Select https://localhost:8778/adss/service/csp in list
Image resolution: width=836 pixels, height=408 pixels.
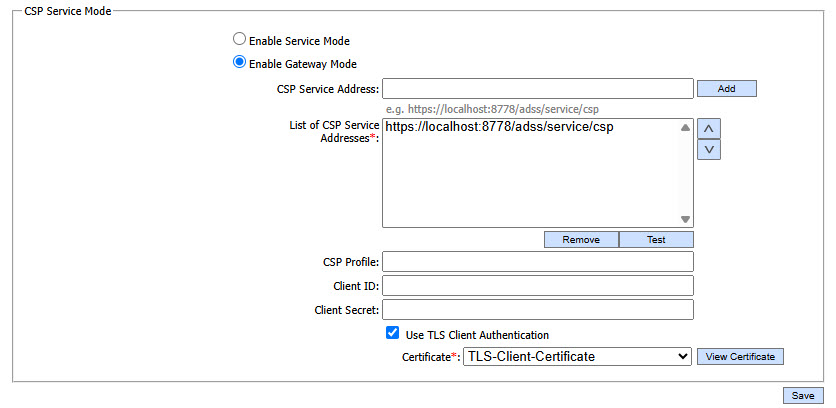click(499, 128)
